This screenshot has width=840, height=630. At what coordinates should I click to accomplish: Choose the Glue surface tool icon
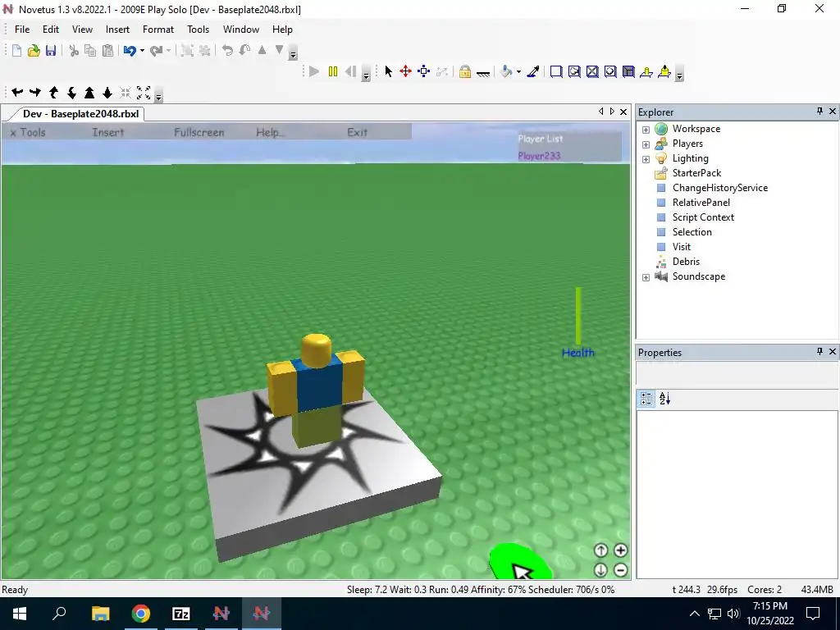(x=574, y=71)
